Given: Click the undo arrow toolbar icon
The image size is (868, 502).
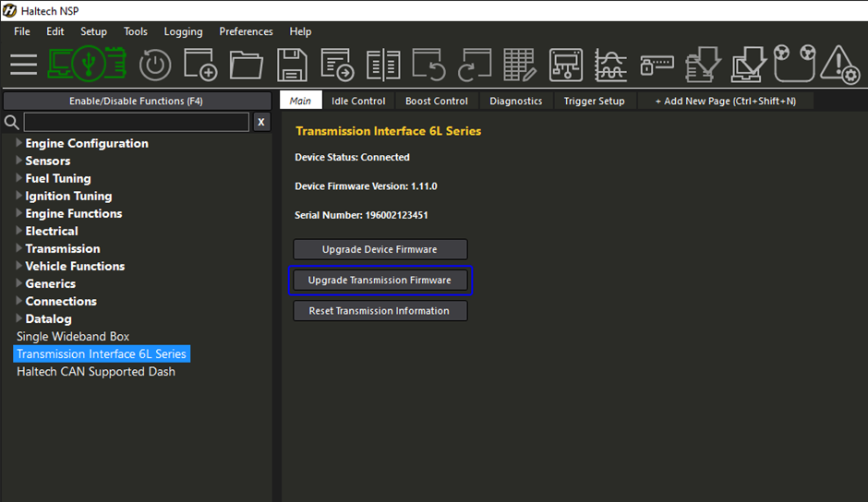Looking at the screenshot, I should (429, 65).
